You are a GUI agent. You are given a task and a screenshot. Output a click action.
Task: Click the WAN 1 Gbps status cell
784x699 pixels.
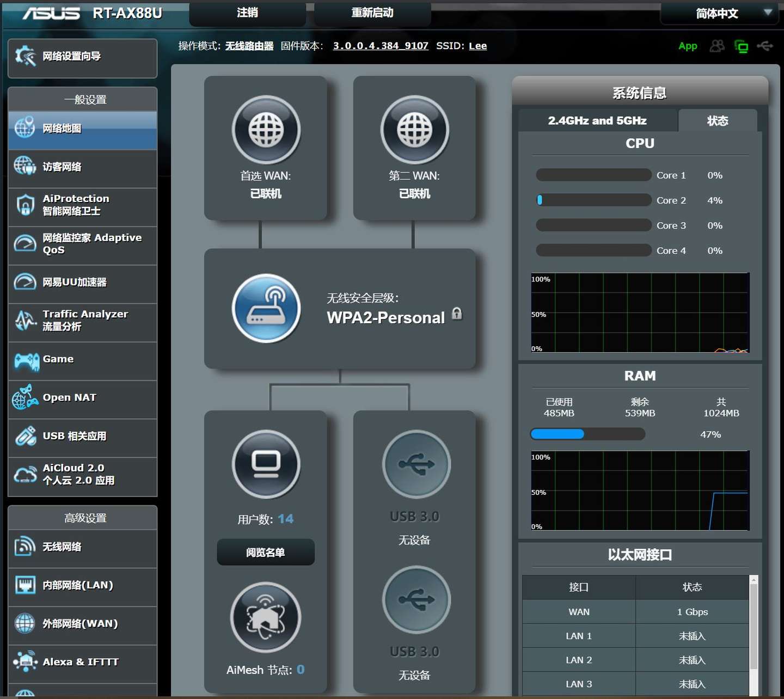(692, 612)
